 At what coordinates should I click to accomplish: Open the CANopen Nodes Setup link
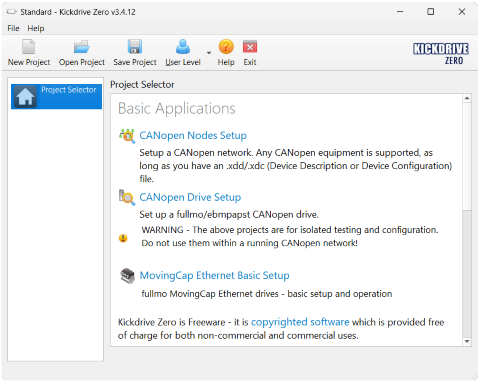coord(193,135)
